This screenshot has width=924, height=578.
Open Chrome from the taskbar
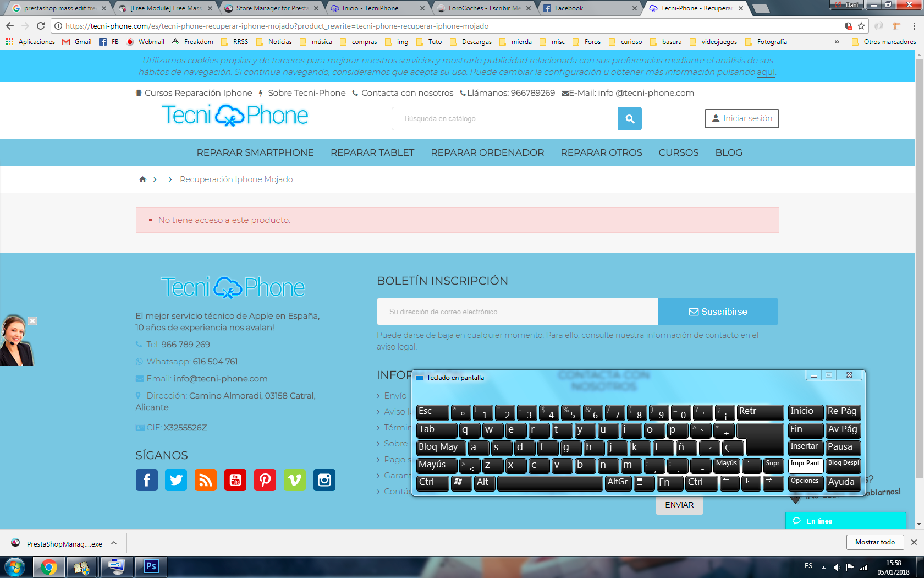point(49,567)
